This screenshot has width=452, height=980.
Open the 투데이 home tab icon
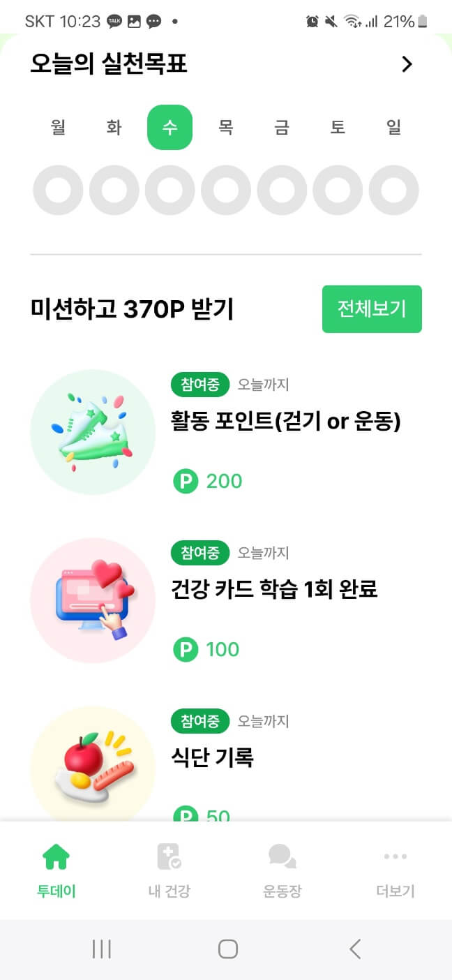[x=56, y=856]
